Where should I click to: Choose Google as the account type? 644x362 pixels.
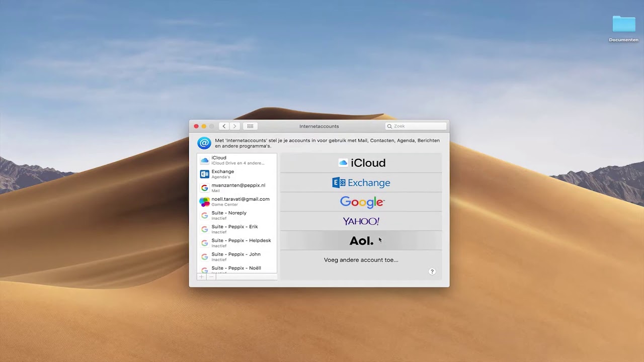361,202
